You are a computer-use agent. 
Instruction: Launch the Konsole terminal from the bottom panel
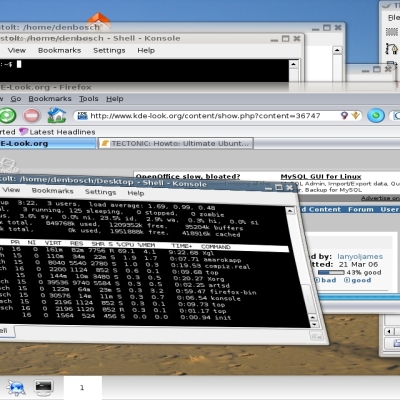click(x=44, y=387)
